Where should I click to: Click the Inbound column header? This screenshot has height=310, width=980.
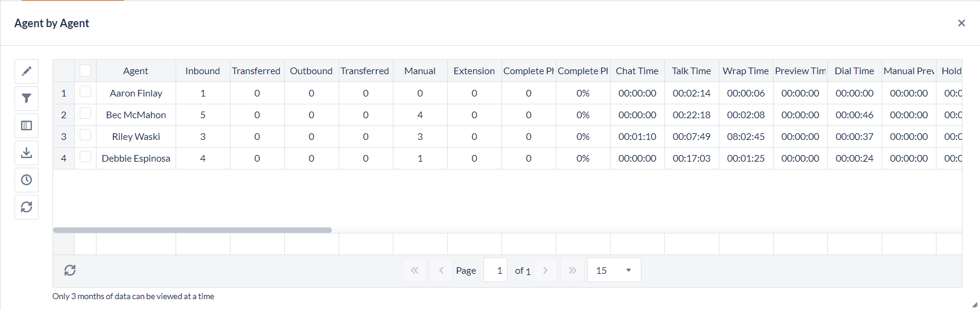203,71
